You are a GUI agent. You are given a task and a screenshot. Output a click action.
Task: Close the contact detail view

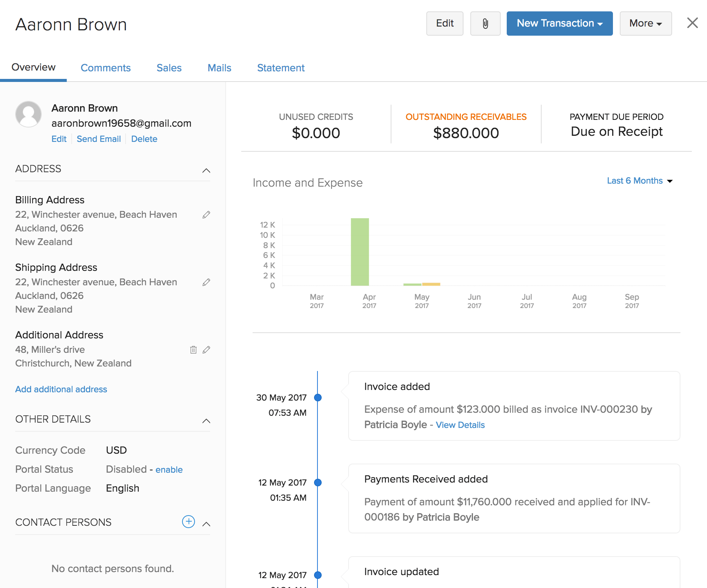click(693, 23)
